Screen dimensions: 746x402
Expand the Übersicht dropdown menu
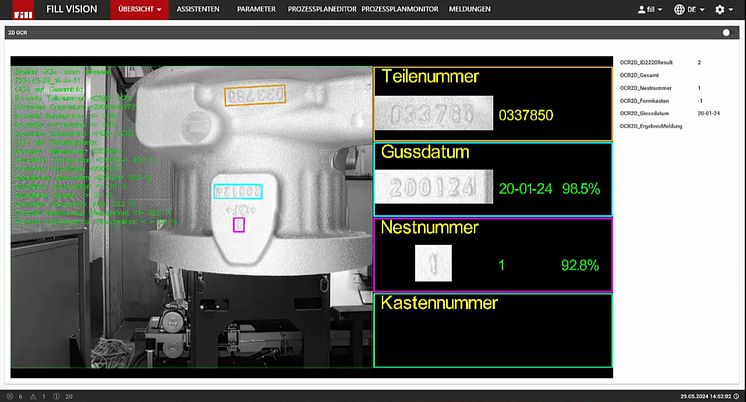(139, 9)
